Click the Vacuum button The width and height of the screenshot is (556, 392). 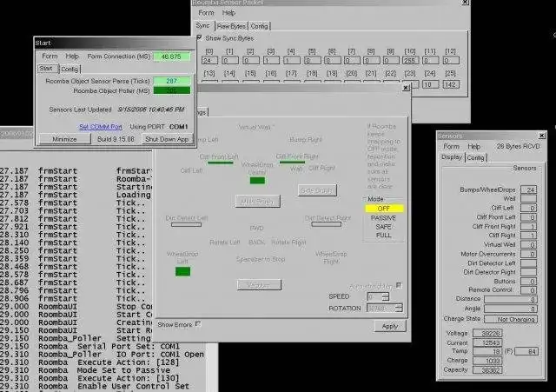(259, 285)
